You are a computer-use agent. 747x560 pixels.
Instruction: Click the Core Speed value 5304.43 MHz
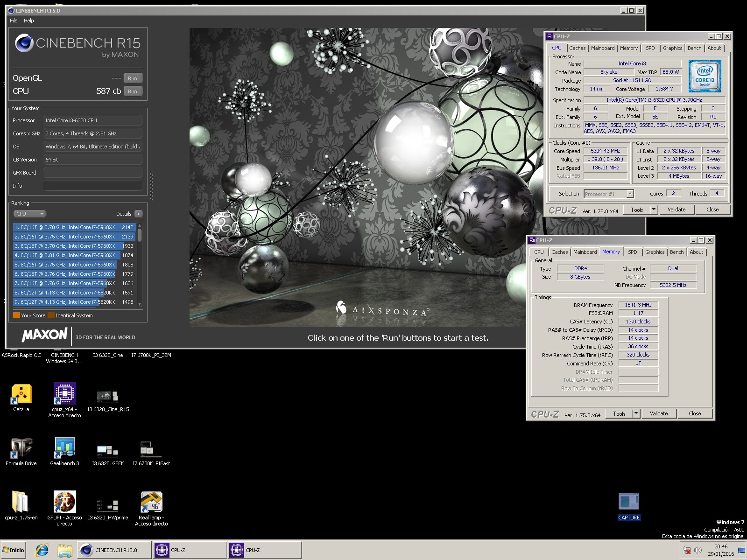(605, 151)
